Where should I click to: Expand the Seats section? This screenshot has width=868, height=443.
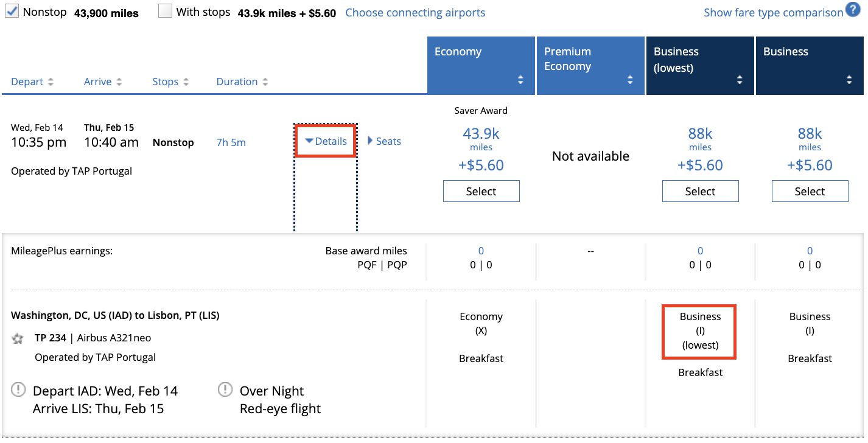coord(384,141)
